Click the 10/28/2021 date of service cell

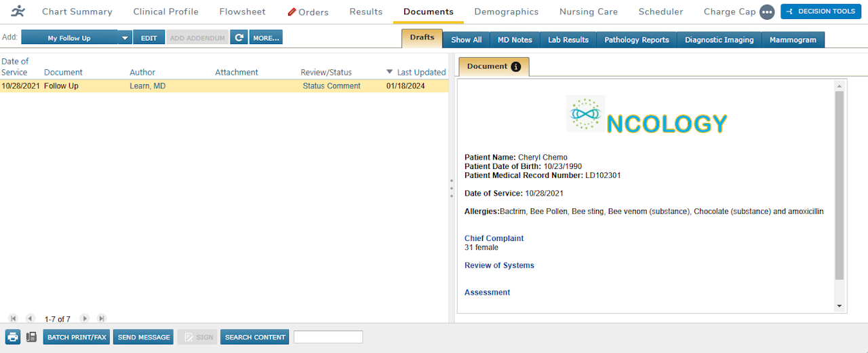point(20,86)
